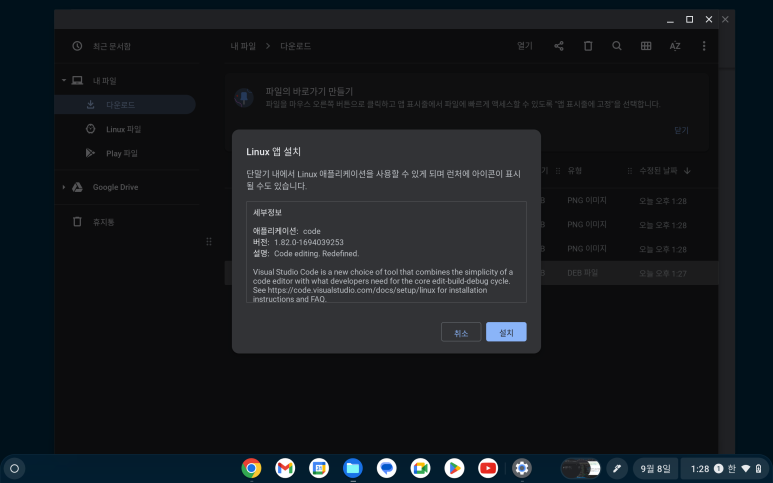Open Google Drive in sidebar
The height and width of the screenshot is (483, 773).
[115, 187]
